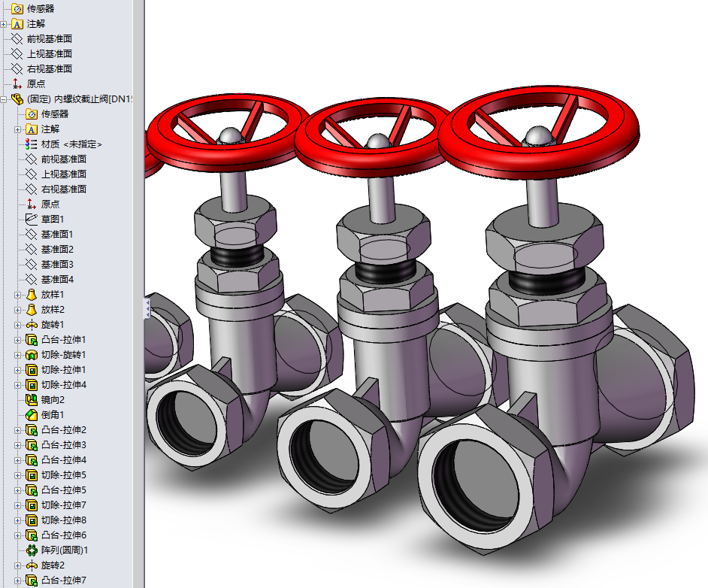Click the 旋转1 revolve feature icon
Screen dimensions: 708x588
pyautogui.click(x=32, y=325)
